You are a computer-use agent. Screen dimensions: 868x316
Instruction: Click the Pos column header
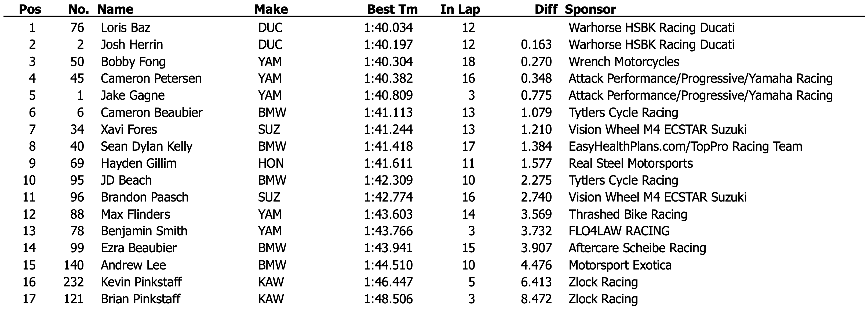pyautogui.click(x=30, y=9)
